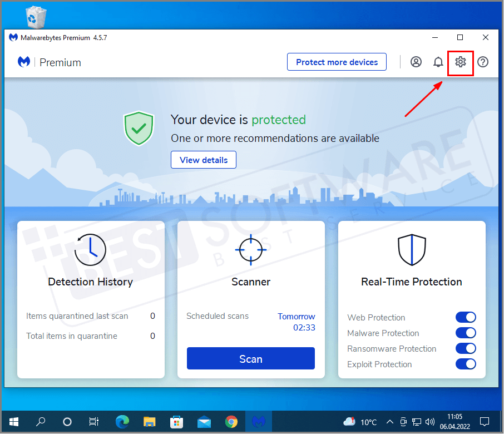Viewport: 504px width, 434px height.
Task: Expand hidden icons in system tray
Action: tap(389, 421)
